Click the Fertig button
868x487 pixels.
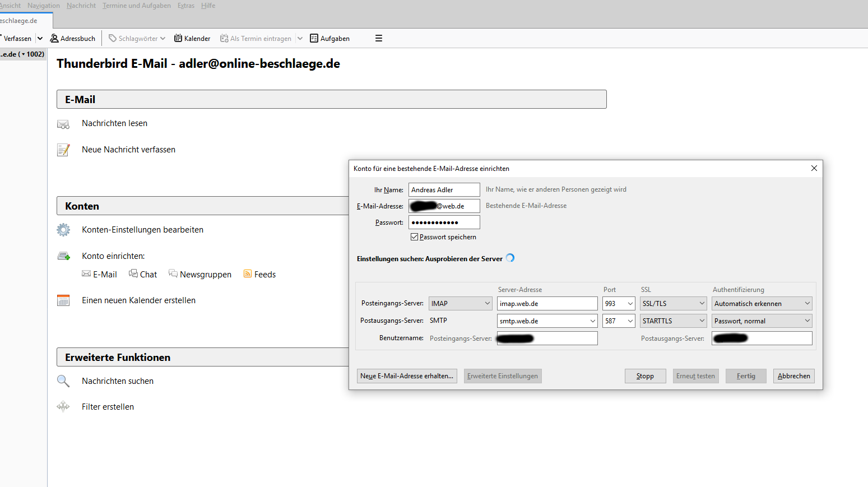pyautogui.click(x=746, y=376)
